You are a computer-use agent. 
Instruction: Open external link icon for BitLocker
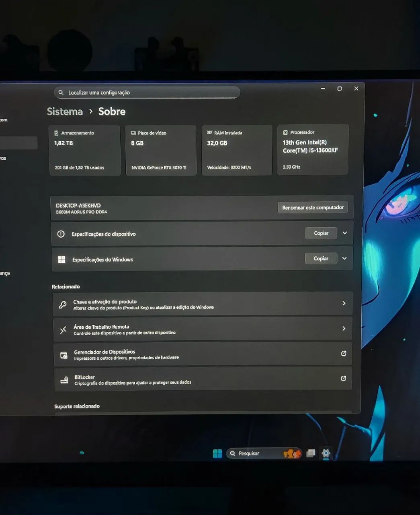tap(343, 378)
